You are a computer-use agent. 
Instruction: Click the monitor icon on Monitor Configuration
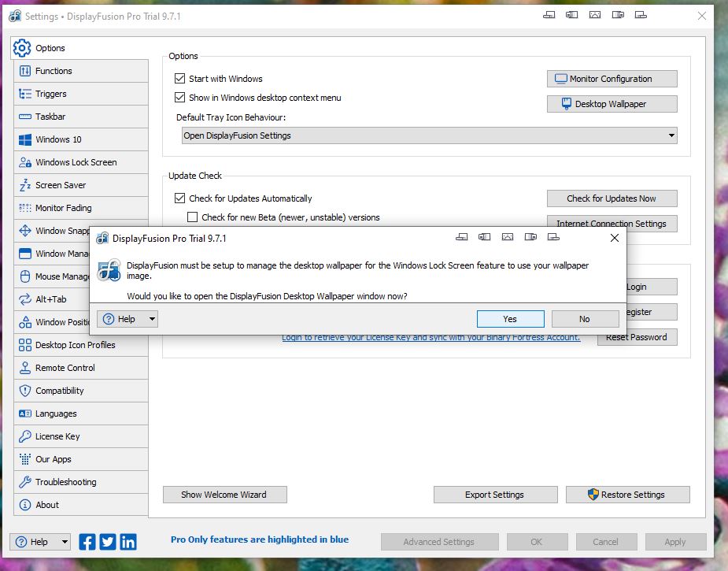pos(560,79)
